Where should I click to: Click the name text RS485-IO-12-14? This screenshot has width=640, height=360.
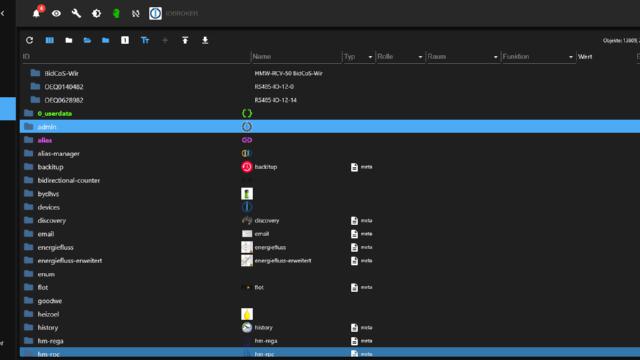tap(276, 100)
